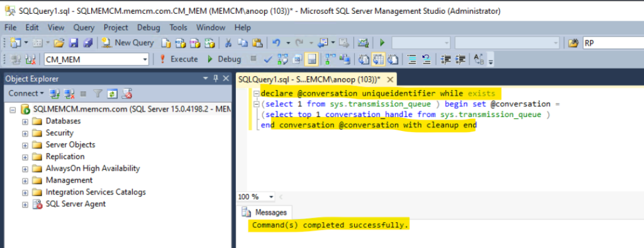Click the Decrease Indent icon
Image resolution: width=644 pixels, height=248 pixels.
click(446, 59)
